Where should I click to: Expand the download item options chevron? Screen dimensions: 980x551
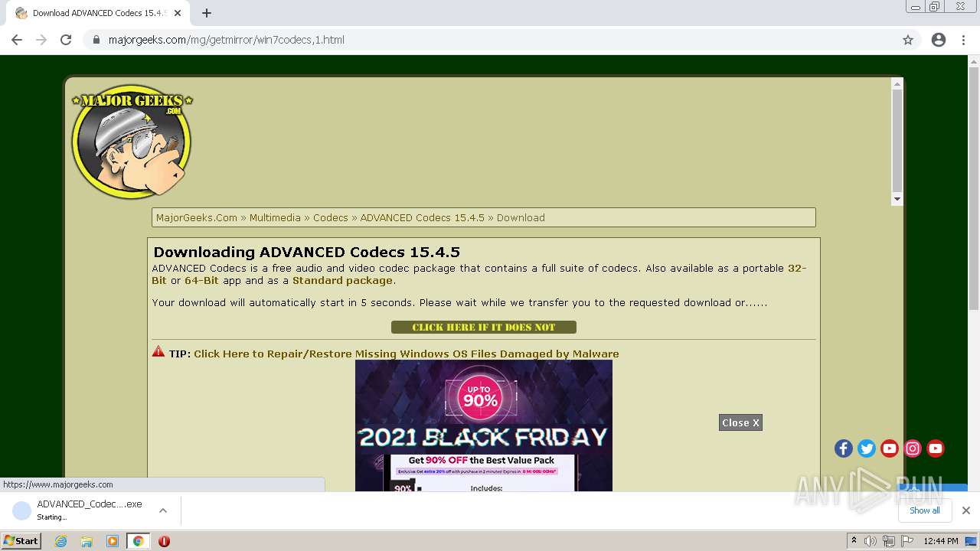tap(163, 510)
